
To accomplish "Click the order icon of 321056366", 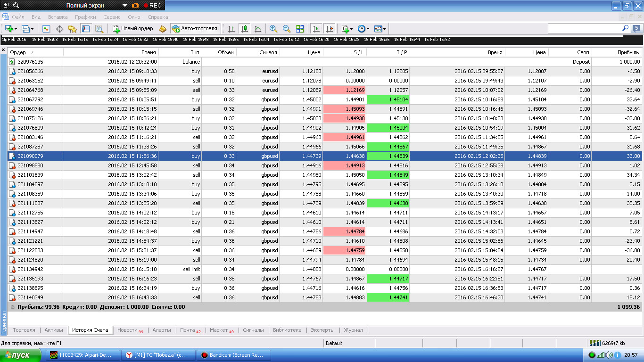I will [x=12, y=71].
